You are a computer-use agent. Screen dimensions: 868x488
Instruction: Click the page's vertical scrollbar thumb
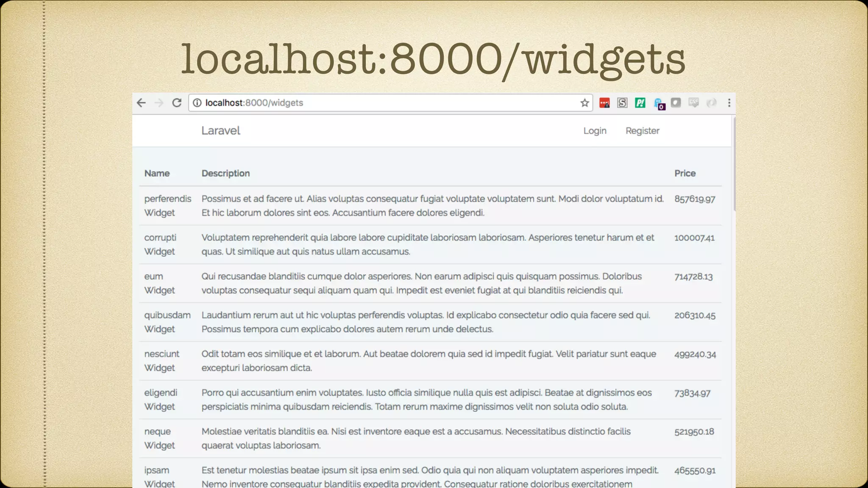(x=734, y=164)
